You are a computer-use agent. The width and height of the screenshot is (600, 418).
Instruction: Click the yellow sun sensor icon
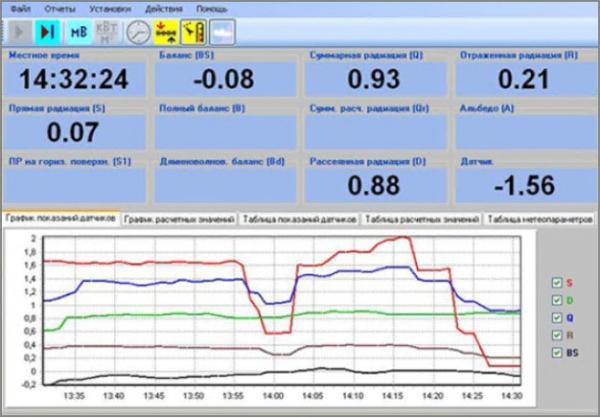(194, 33)
